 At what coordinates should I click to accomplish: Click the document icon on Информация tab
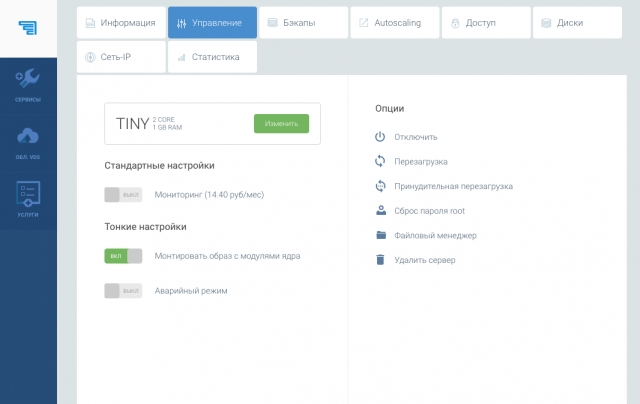point(90,23)
